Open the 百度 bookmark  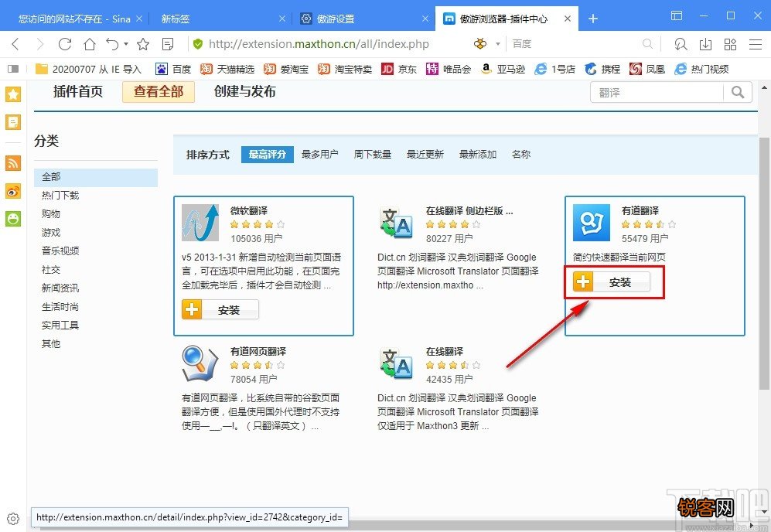pos(173,69)
